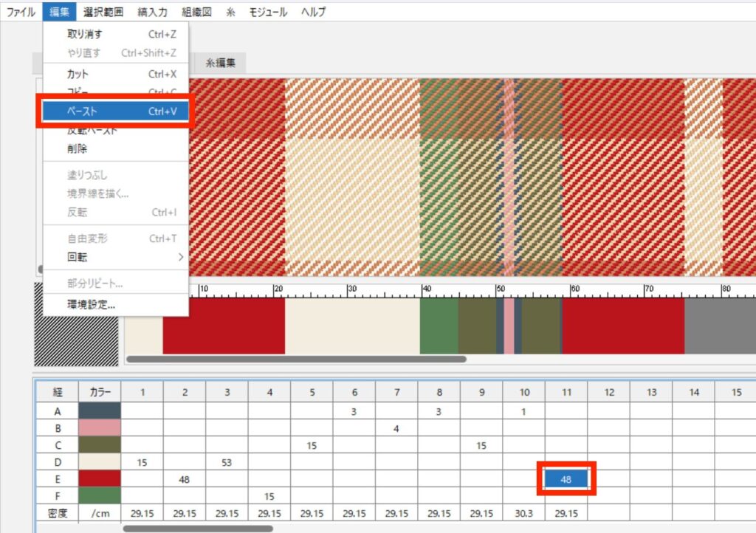Click the thin pink stripe in the warp color bar
The width and height of the screenshot is (756, 533).
509,326
